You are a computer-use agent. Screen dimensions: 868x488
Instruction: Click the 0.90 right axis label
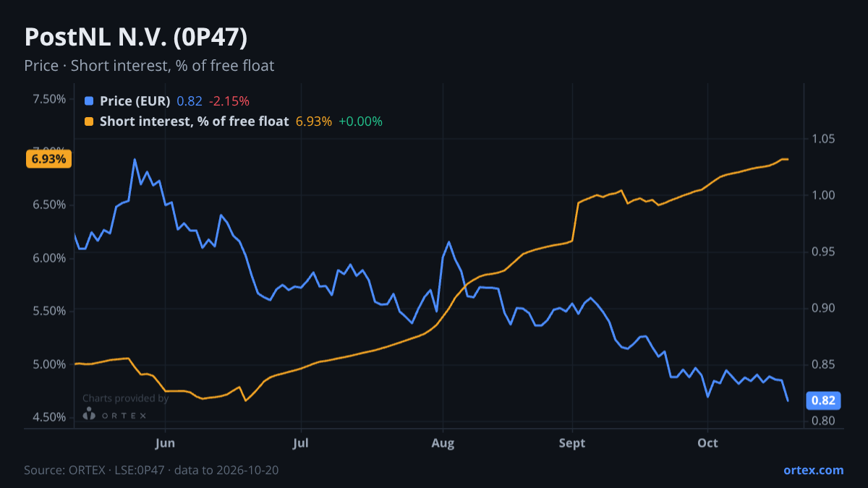pyautogui.click(x=824, y=308)
